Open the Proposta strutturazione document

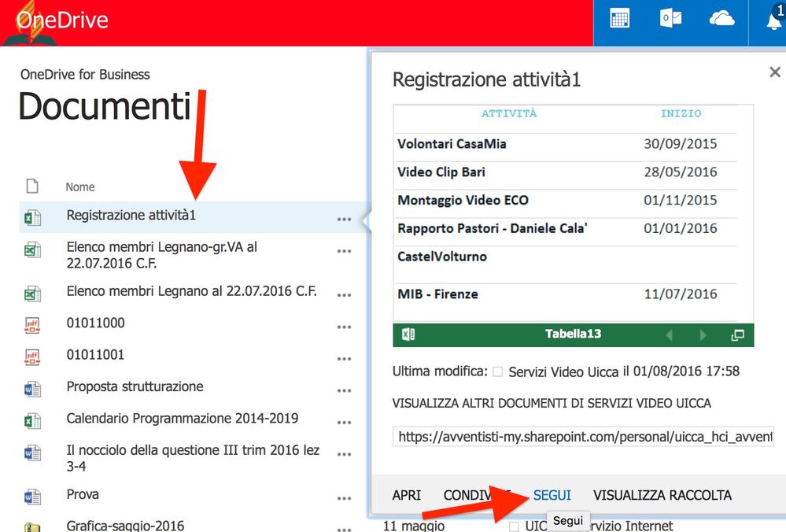tap(135, 386)
